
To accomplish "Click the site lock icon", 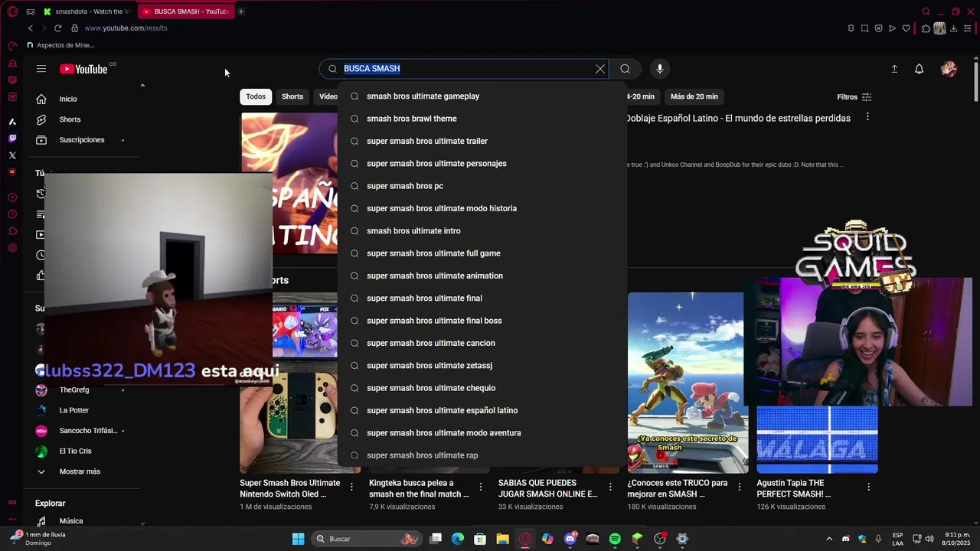I will pos(74,28).
